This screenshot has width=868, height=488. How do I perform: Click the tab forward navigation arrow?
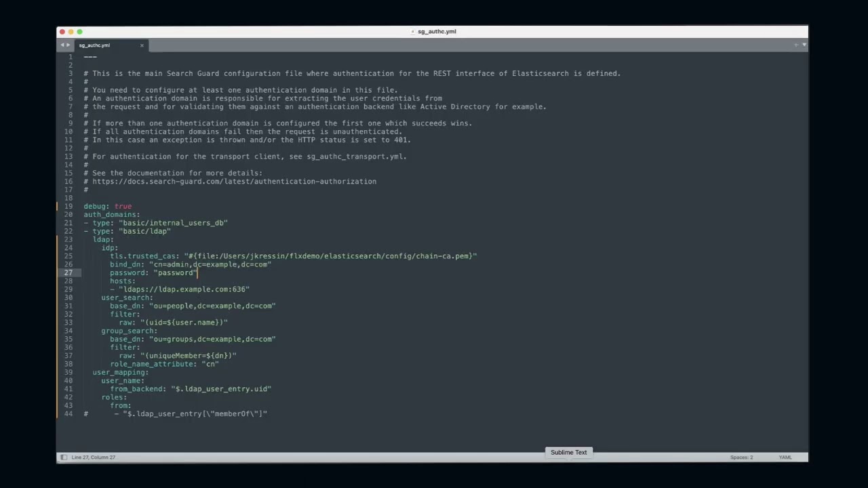[68, 45]
